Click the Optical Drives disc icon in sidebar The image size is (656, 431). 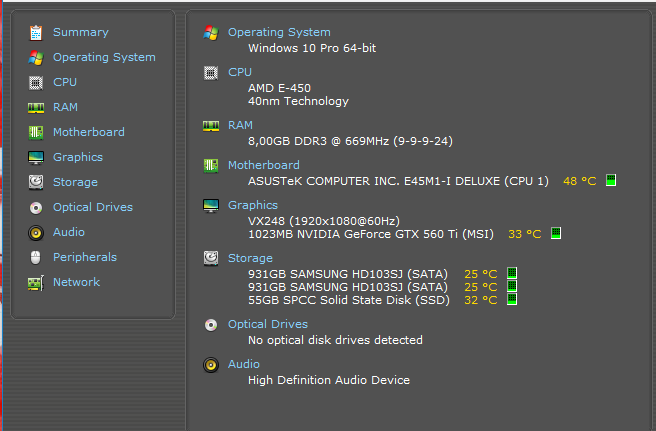pos(36,207)
